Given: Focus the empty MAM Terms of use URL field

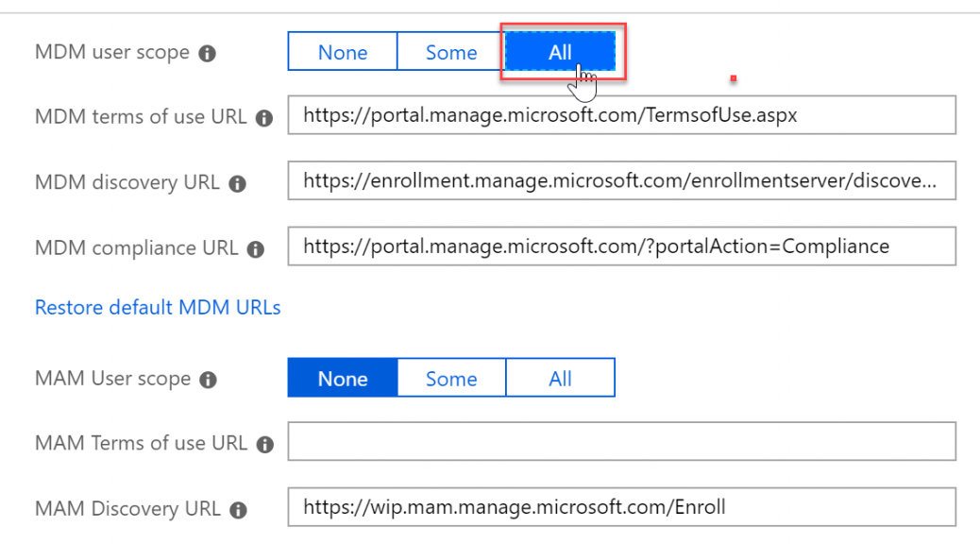Looking at the screenshot, I should (x=622, y=441).
